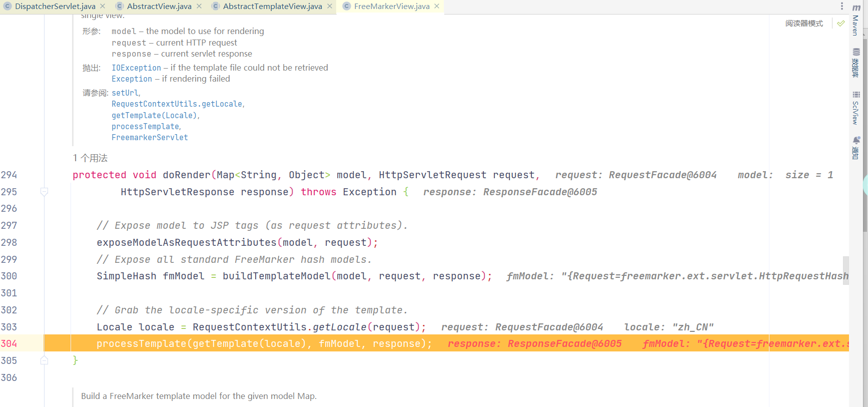
Task: Click exposeModelAsRequestAttributes call on line 298
Action: click(187, 242)
